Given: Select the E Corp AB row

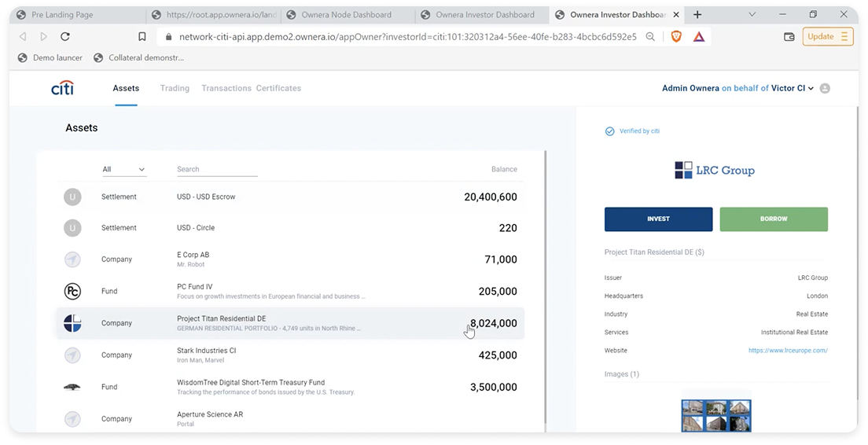Looking at the screenshot, I should coord(291,259).
